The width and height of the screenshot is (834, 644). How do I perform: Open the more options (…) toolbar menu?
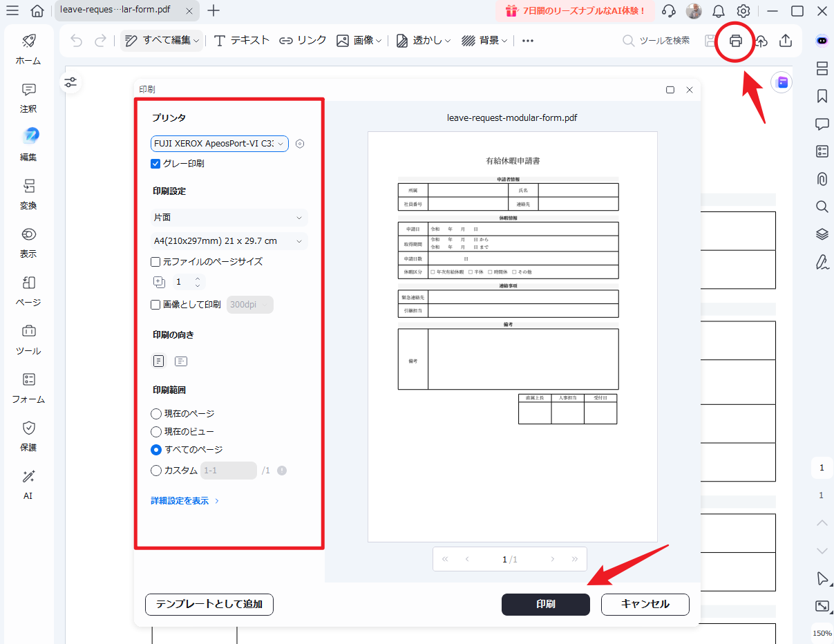[528, 41]
